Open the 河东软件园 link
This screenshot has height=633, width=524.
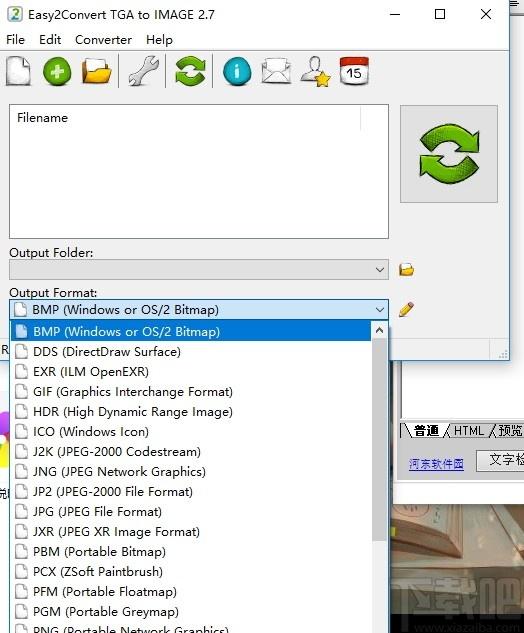pyautogui.click(x=436, y=464)
